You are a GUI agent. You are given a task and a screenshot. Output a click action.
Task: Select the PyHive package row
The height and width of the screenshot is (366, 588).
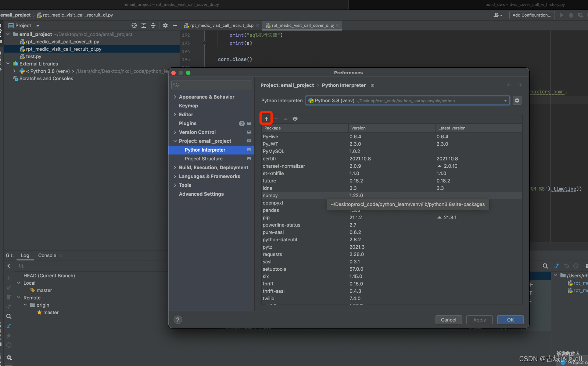click(x=392, y=136)
